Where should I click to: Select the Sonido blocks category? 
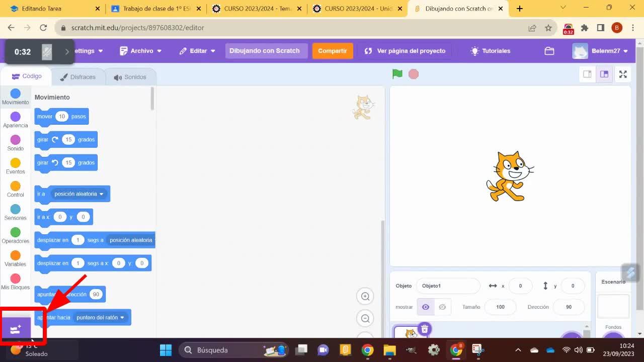point(16,143)
